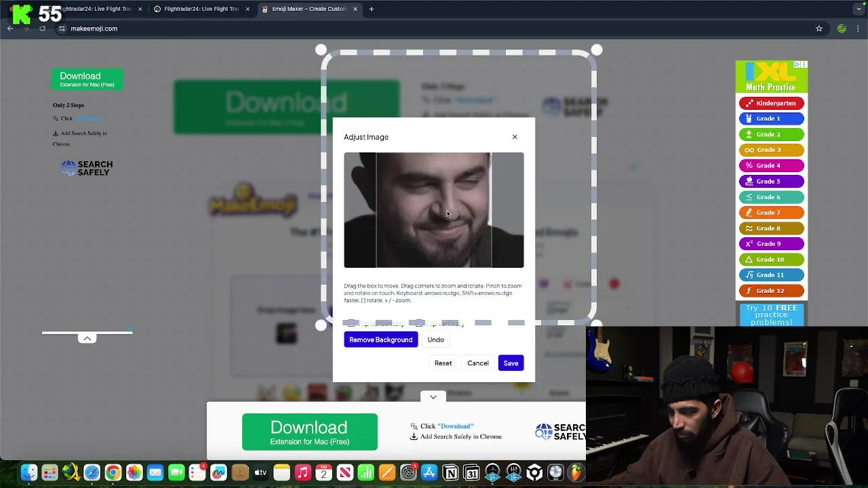Open Finder from the dock
The height and width of the screenshot is (488, 868).
[28, 472]
